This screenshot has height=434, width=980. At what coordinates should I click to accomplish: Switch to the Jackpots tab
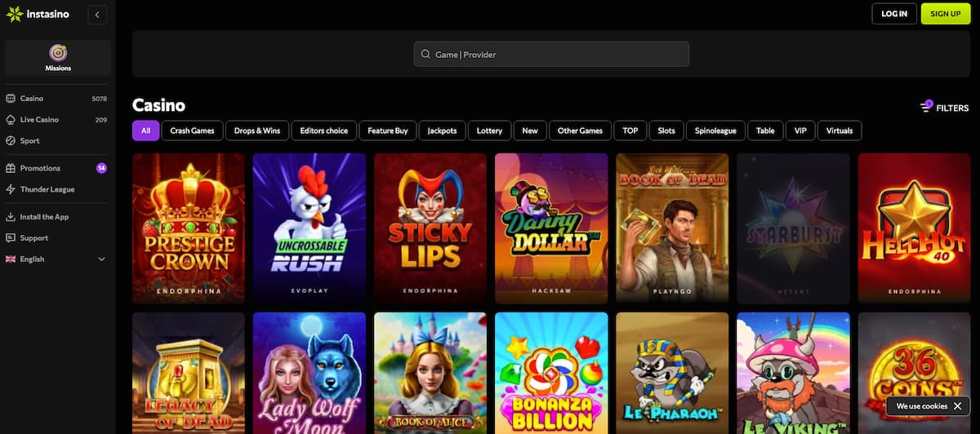click(x=442, y=131)
